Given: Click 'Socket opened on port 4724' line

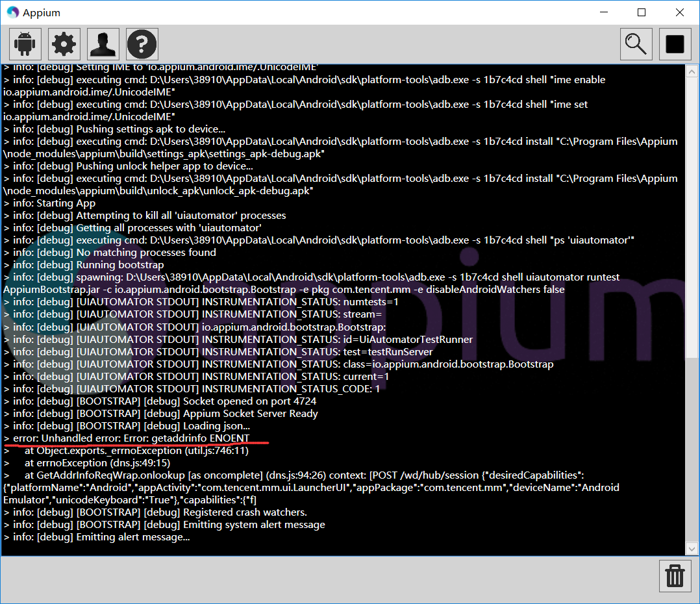Looking at the screenshot, I should pyautogui.click(x=160, y=401).
